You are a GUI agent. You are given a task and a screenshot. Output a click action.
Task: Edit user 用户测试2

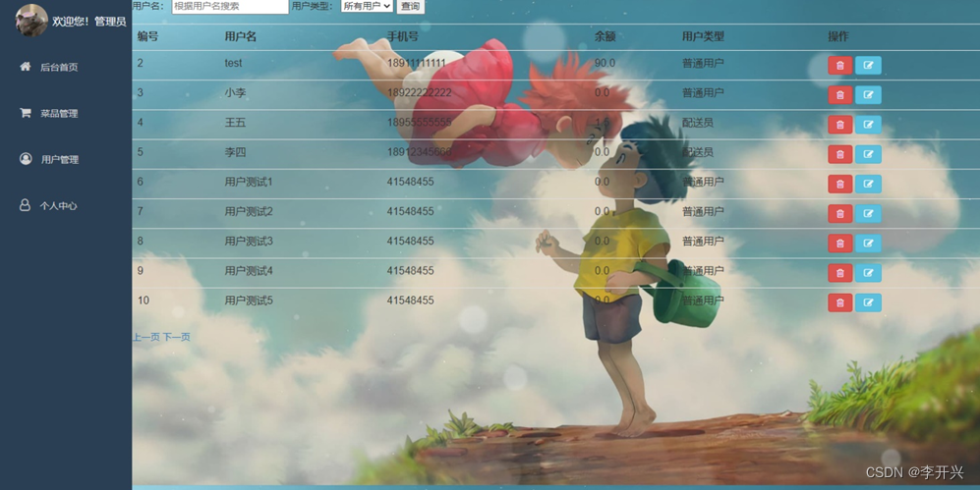pos(868,213)
